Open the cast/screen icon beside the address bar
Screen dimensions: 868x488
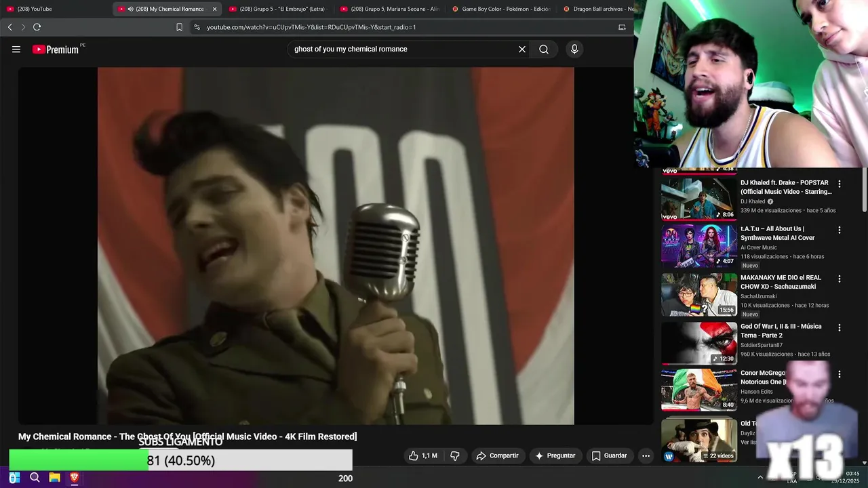pos(622,27)
